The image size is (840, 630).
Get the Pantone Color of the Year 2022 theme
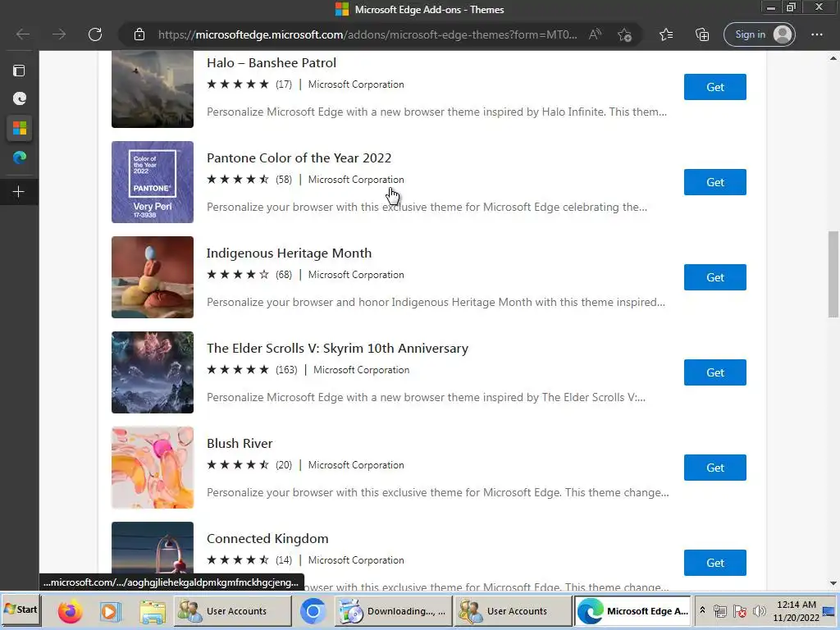tap(714, 182)
